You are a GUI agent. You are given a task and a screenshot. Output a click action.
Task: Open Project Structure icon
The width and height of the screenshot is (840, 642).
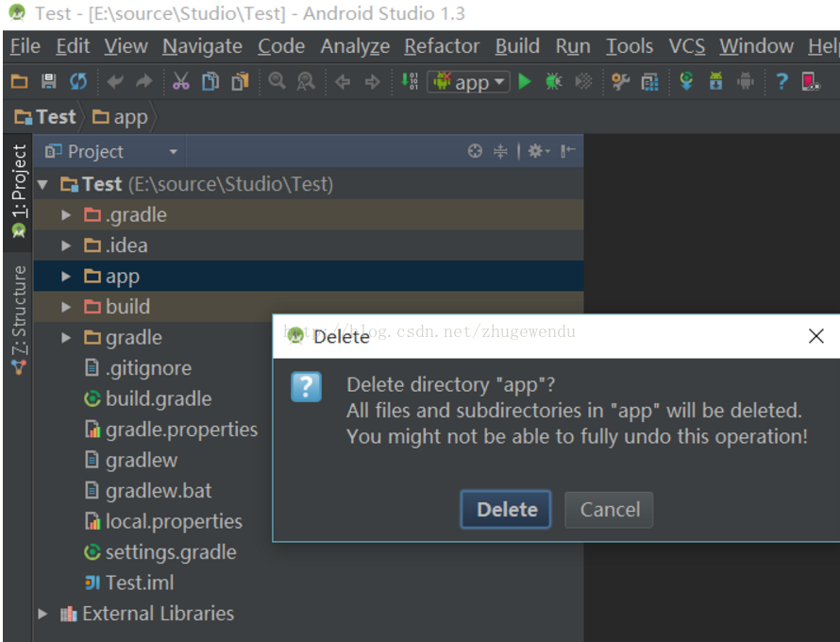pos(650,81)
